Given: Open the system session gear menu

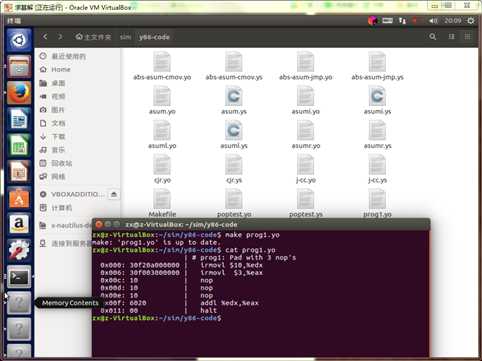Looking at the screenshot, I should [471, 21].
